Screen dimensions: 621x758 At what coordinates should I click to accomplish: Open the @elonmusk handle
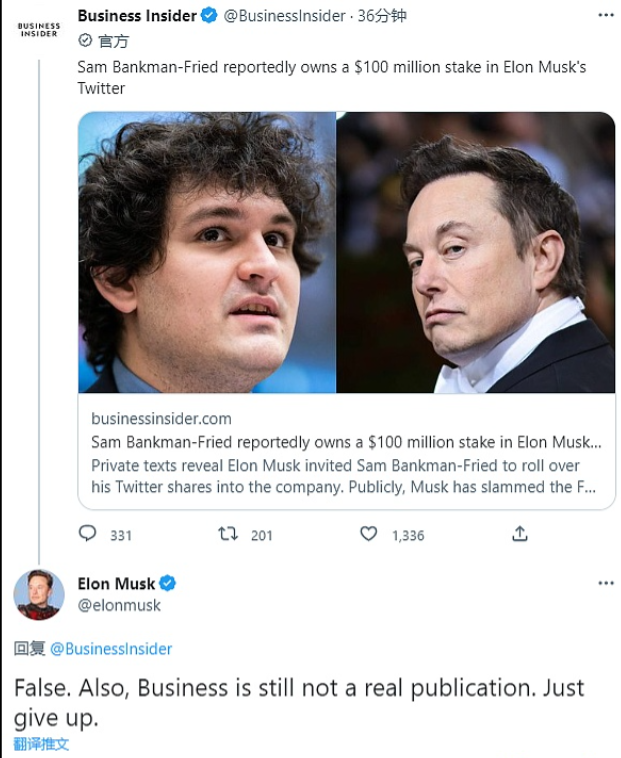tap(119, 605)
